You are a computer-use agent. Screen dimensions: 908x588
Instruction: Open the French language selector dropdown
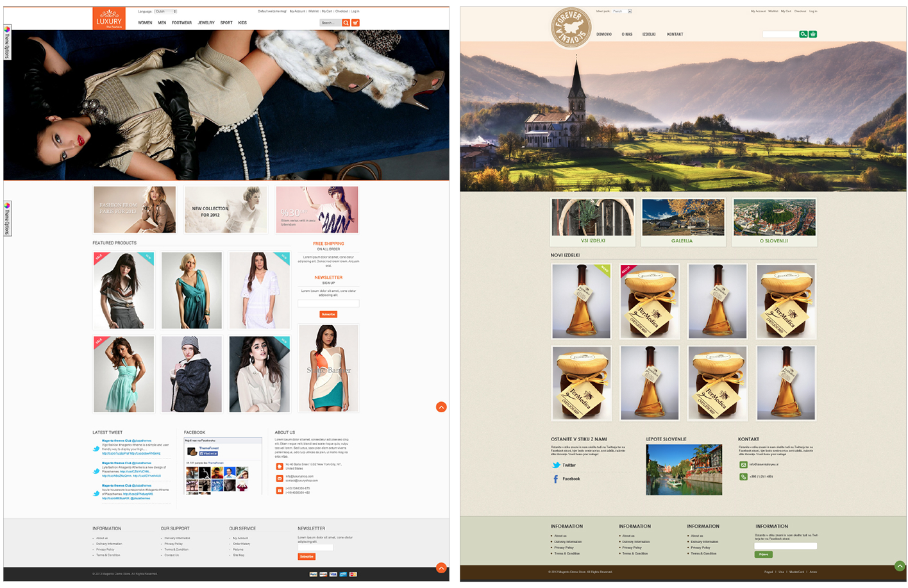(622, 12)
